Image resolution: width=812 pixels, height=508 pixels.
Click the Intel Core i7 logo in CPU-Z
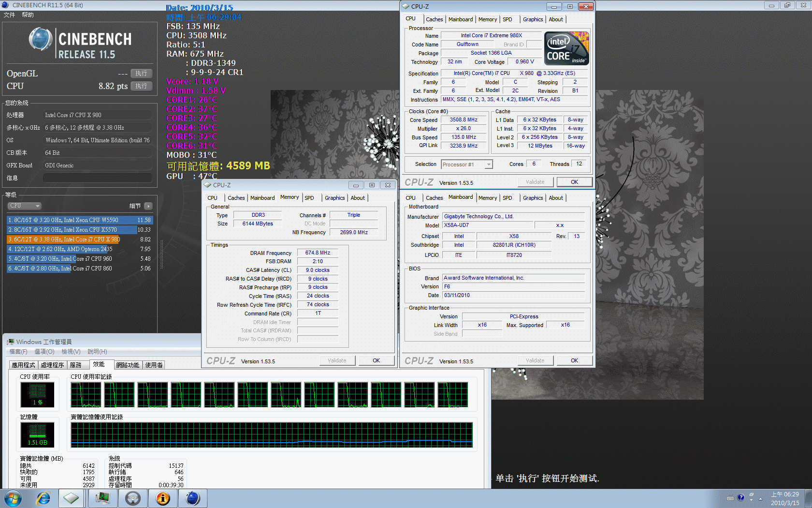tap(566, 48)
